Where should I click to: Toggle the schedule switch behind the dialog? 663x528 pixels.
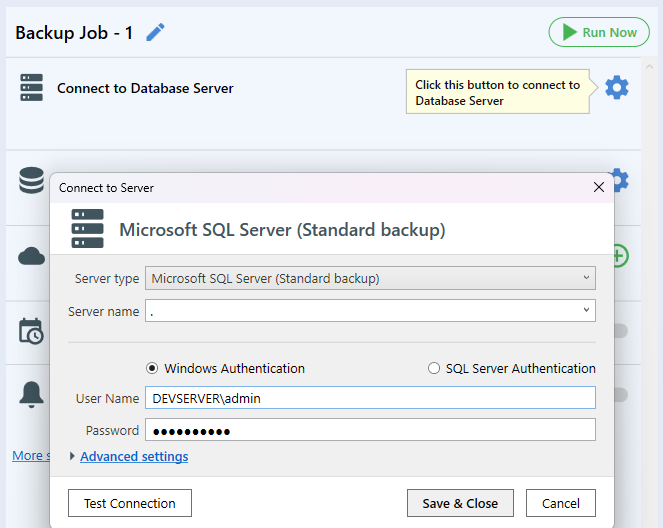[x=621, y=331]
